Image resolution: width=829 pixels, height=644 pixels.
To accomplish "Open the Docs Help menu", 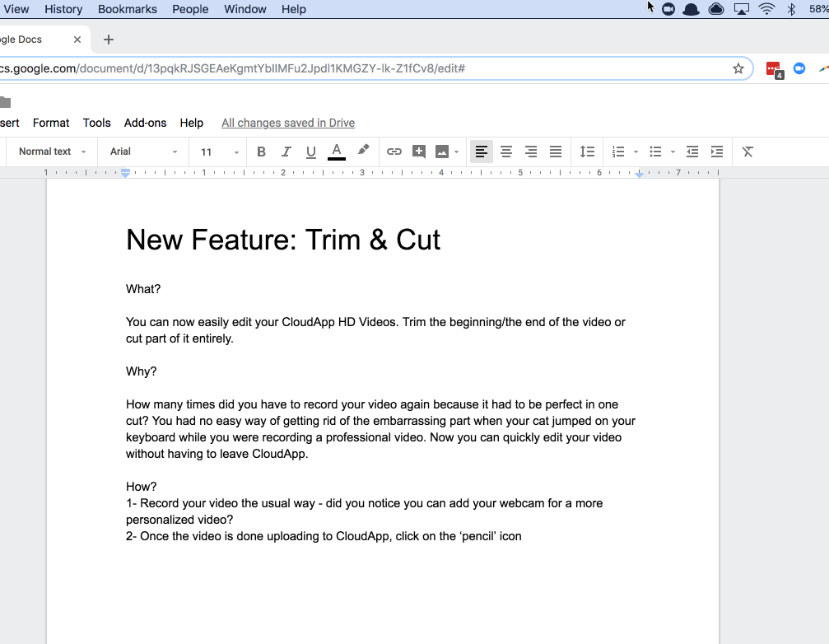I will coord(191,123).
